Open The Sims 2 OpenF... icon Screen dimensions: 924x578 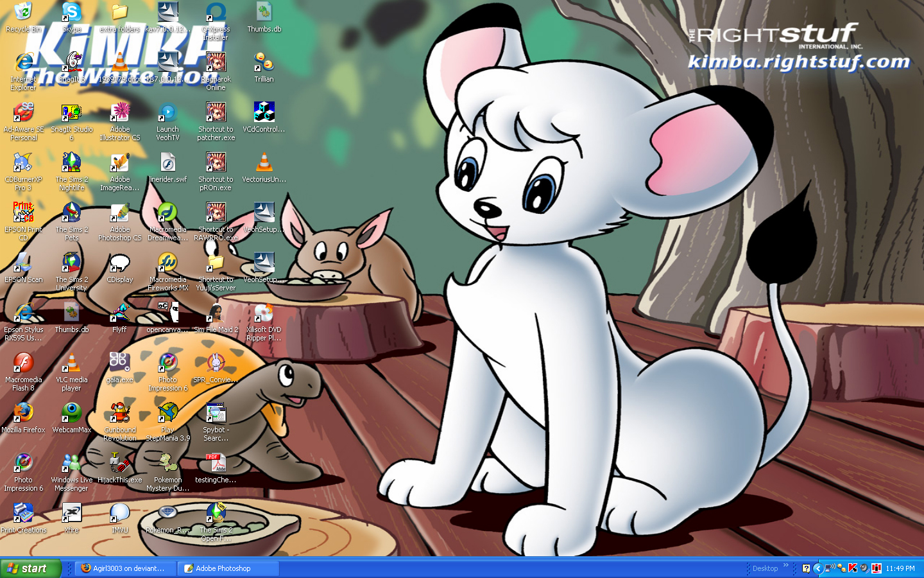pos(216,522)
